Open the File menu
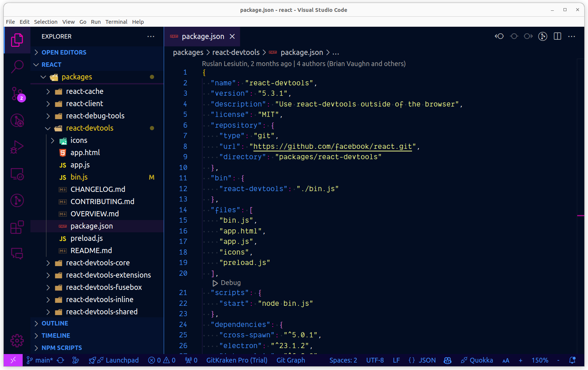The image size is (588, 370). (10, 22)
